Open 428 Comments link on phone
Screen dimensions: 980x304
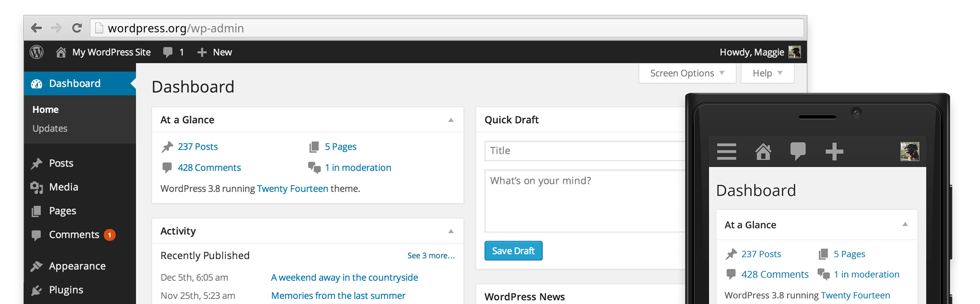tap(775, 275)
